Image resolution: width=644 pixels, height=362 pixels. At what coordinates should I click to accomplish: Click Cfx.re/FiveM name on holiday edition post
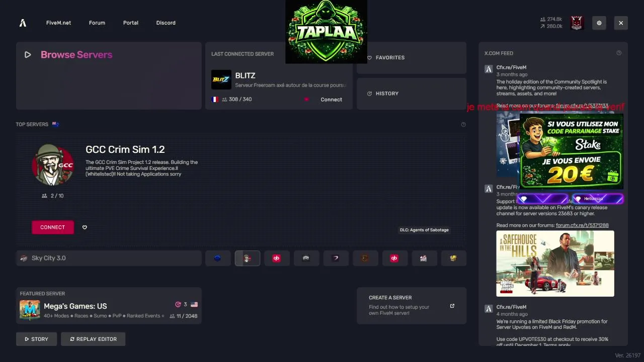click(x=511, y=67)
